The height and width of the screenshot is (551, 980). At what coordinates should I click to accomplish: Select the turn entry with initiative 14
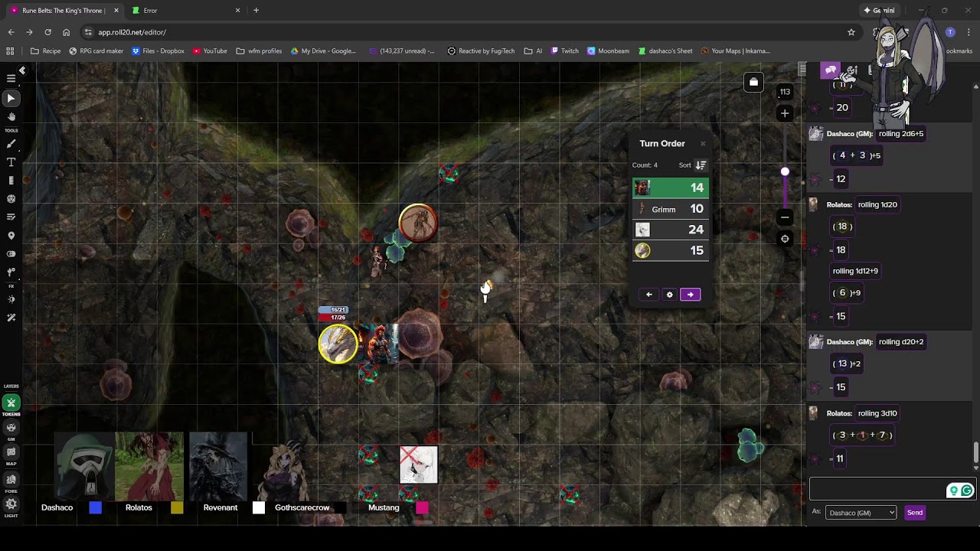pyautogui.click(x=671, y=187)
